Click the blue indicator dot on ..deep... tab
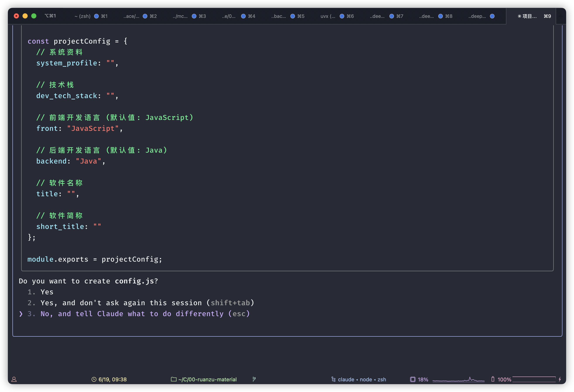This screenshot has width=574, height=392. pos(492,16)
